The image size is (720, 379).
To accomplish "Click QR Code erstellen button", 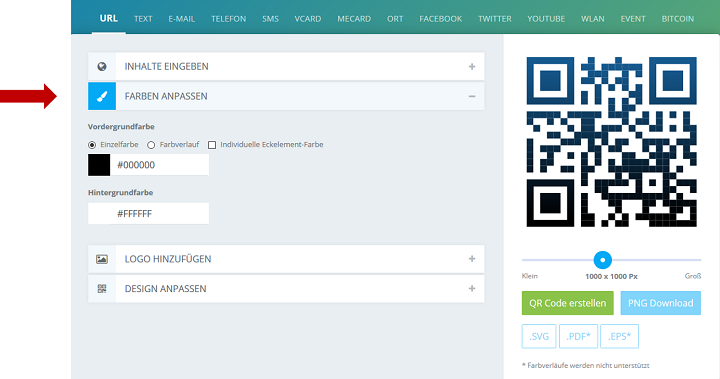I will pos(568,303).
